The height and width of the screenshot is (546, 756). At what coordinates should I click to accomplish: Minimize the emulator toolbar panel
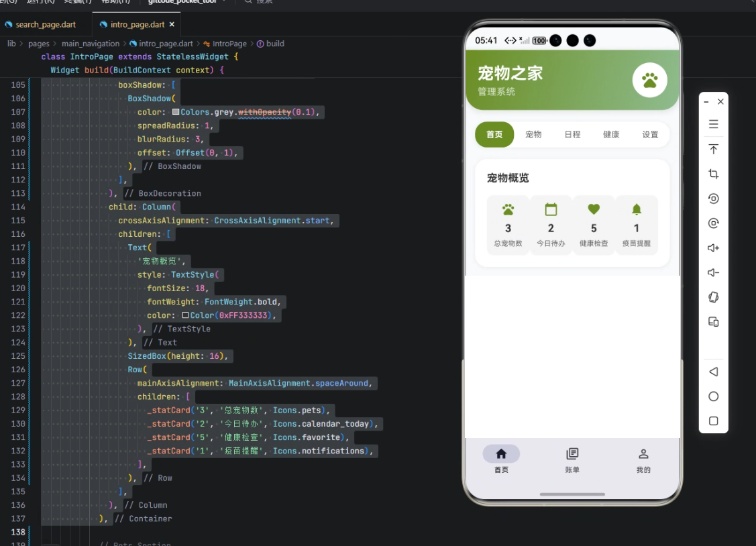(706, 102)
